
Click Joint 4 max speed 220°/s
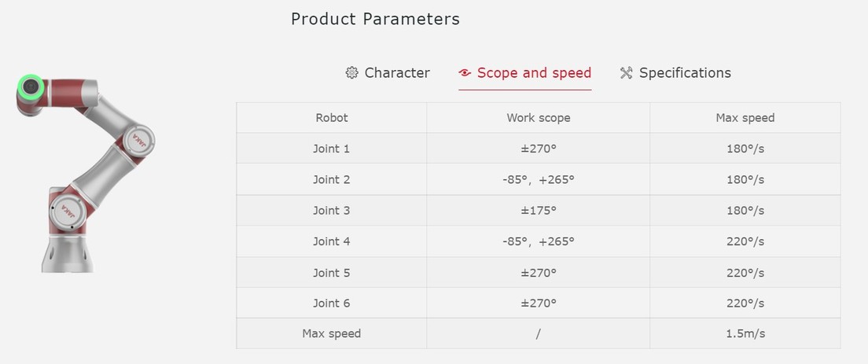coord(745,241)
